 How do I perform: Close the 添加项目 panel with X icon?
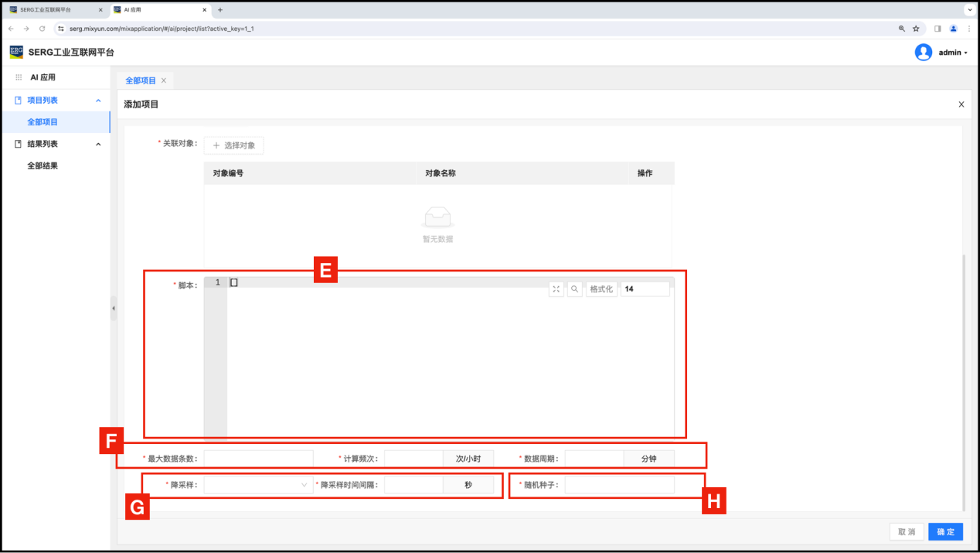tap(961, 104)
